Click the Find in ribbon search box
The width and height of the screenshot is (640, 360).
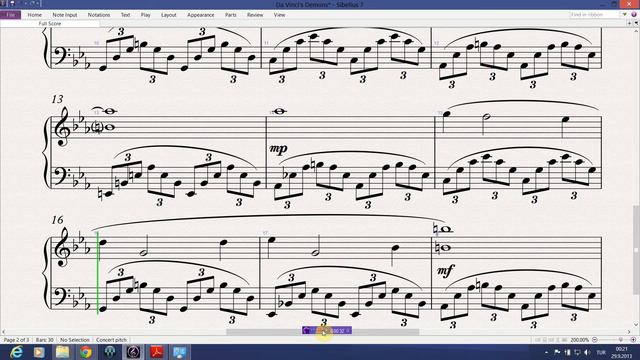tap(594, 14)
